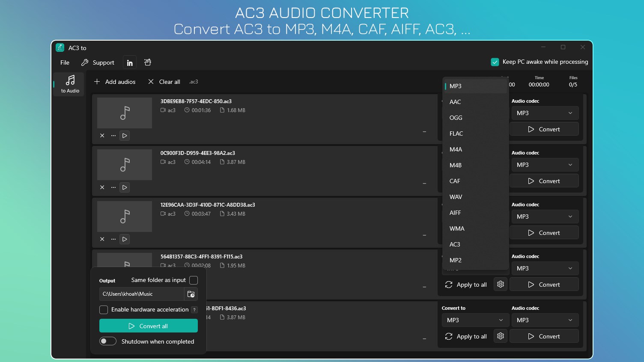Open the File menu

coord(64,62)
